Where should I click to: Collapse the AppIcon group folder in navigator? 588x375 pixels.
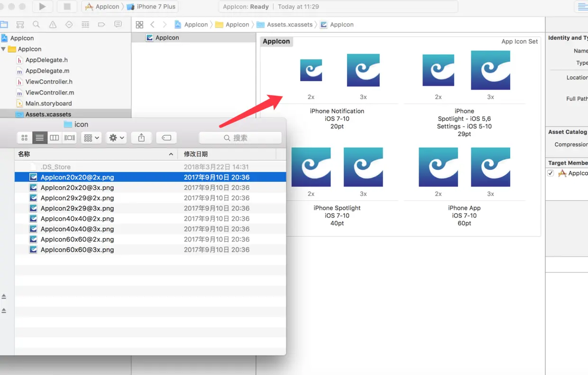click(4, 49)
